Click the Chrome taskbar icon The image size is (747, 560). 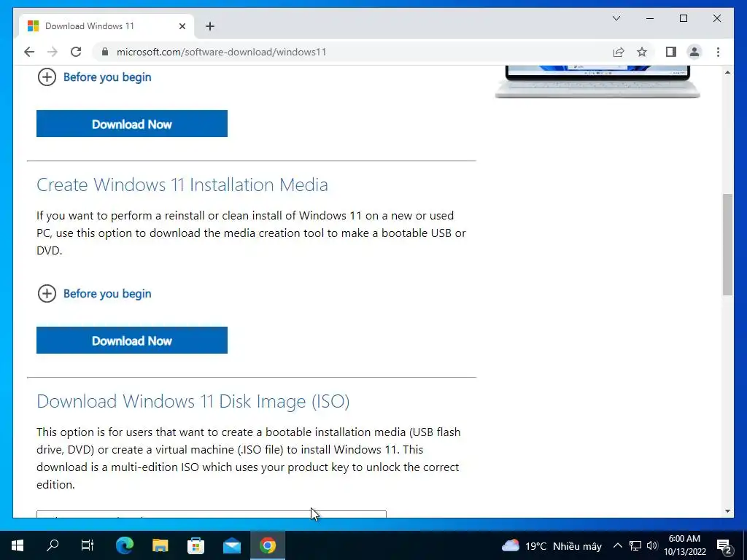(x=268, y=545)
